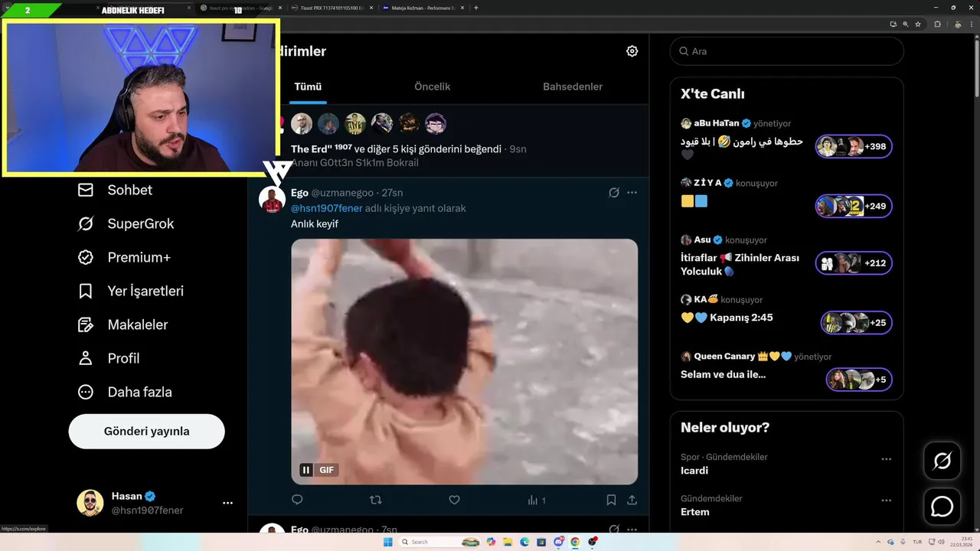Bookmark Ego's Anlık keyif tweet
Screen dimensions: 980x551
[611, 500]
